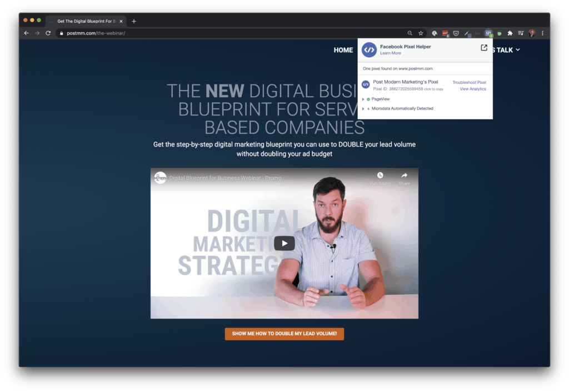569x392 pixels.
Task: Play the webinar promo video
Action: [x=284, y=243]
